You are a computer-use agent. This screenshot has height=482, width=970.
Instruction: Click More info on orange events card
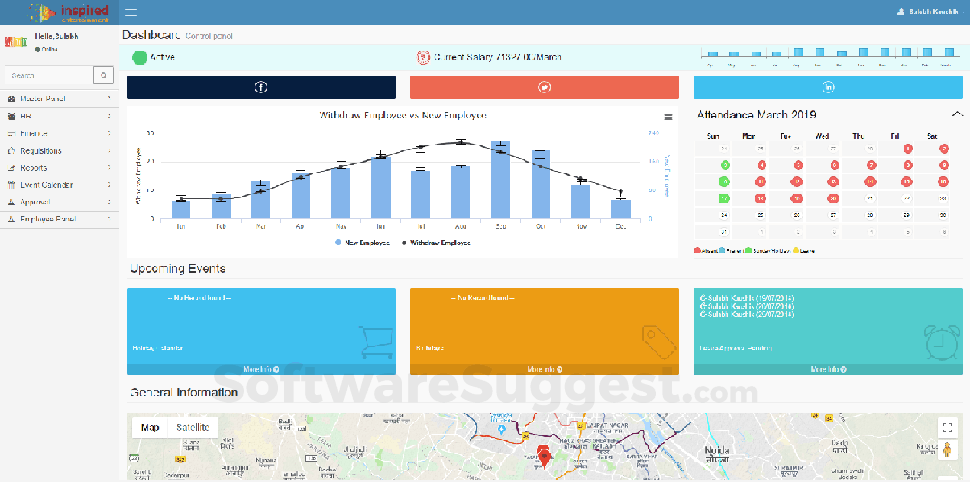pos(544,369)
